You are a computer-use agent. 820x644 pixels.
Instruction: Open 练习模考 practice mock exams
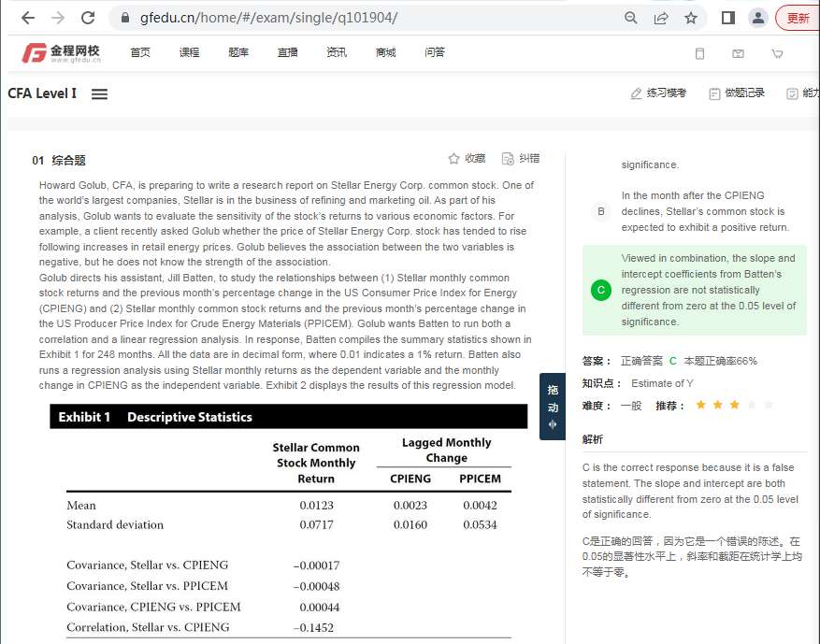tap(658, 93)
